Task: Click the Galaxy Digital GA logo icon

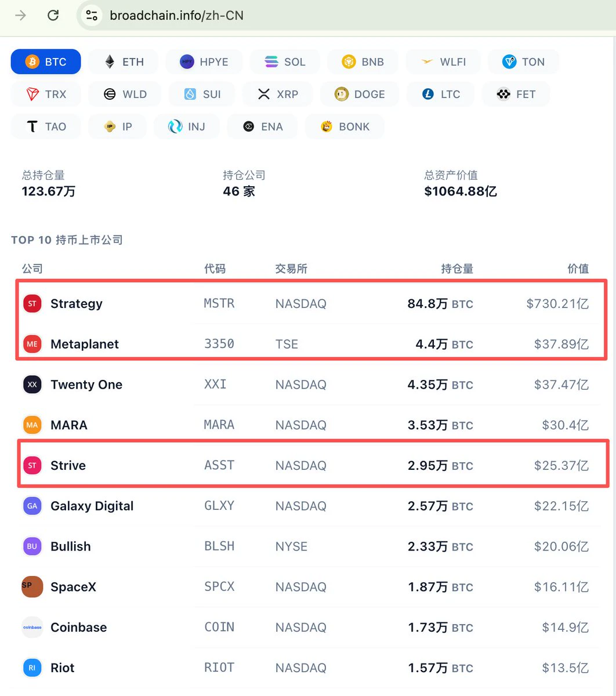Action: (32, 506)
